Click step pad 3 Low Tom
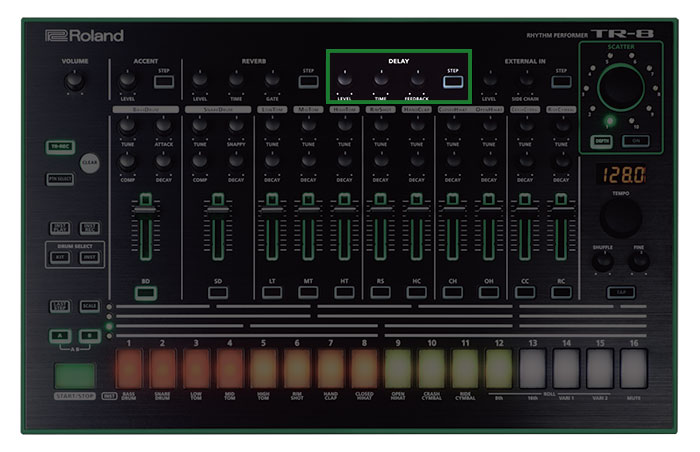The height and width of the screenshot is (452, 700). click(196, 368)
